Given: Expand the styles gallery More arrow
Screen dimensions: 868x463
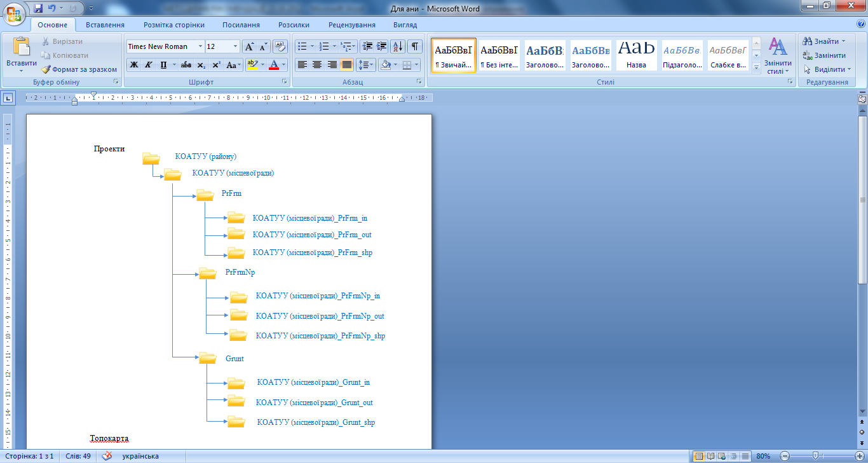Looking at the screenshot, I should (756, 67).
